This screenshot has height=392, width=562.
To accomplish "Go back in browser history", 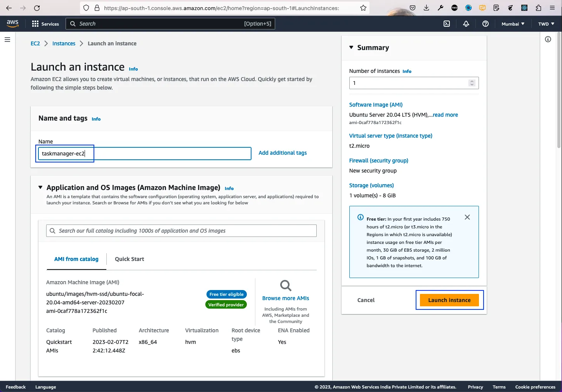I will [x=9, y=8].
